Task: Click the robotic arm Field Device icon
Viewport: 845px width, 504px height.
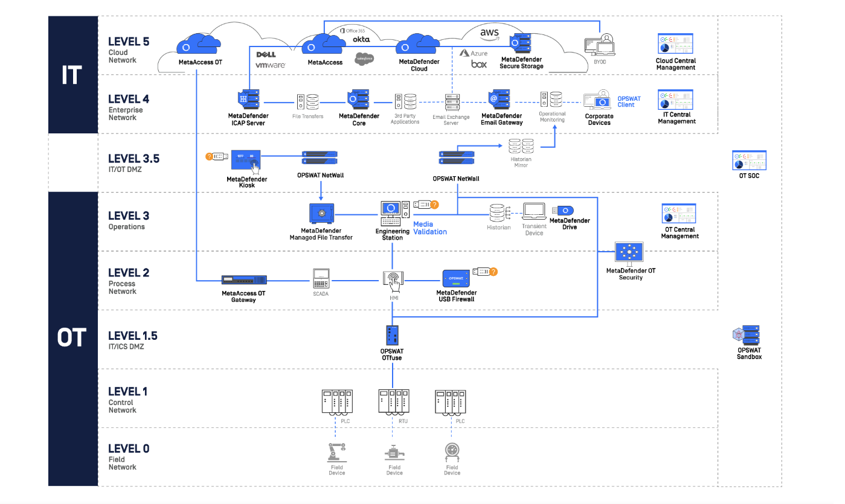Action: click(x=336, y=452)
